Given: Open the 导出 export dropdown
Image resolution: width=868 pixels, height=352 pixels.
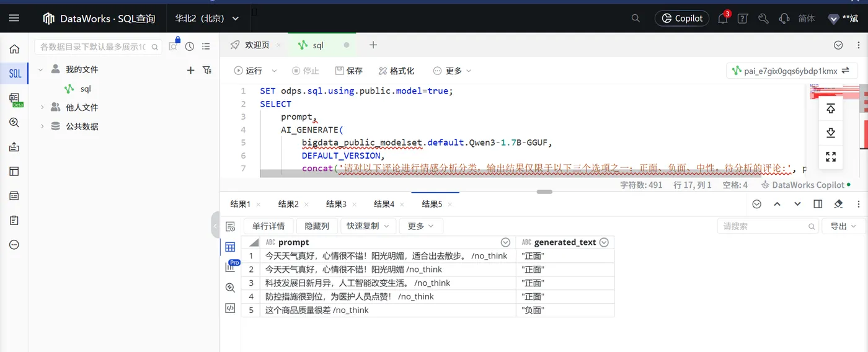Looking at the screenshot, I should pyautogui.click(x=843, y=226).
